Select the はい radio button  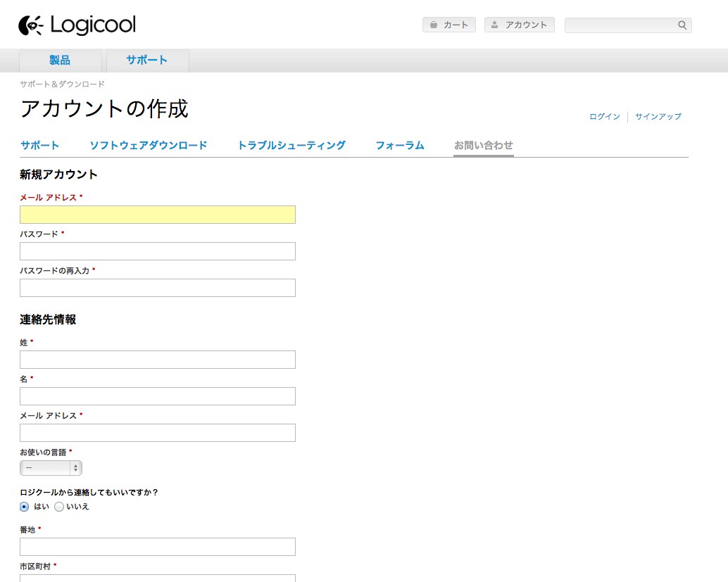(23, 507)
